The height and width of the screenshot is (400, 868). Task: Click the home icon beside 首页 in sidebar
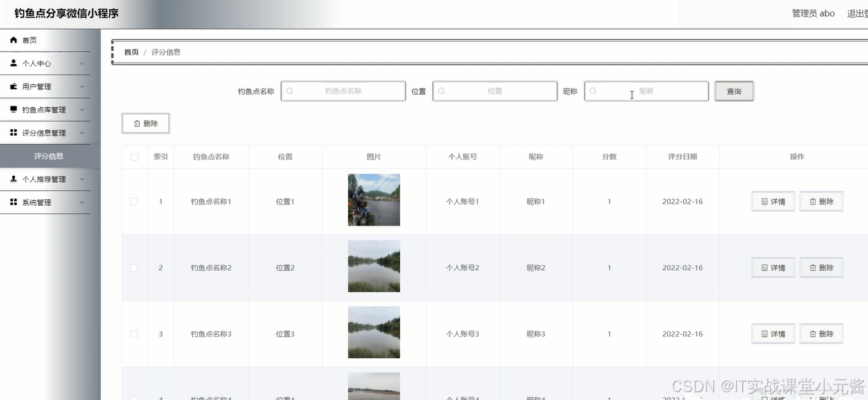click(13, 40)
